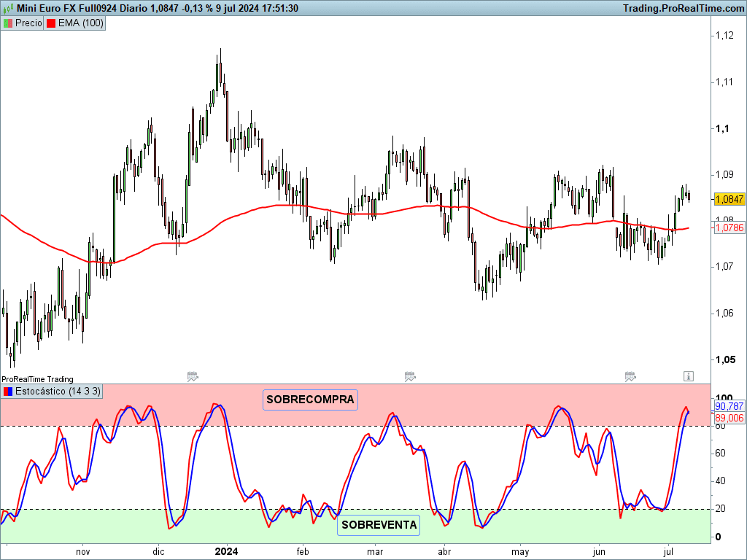Click the jul label on the time axis

[x=668, y=551]
